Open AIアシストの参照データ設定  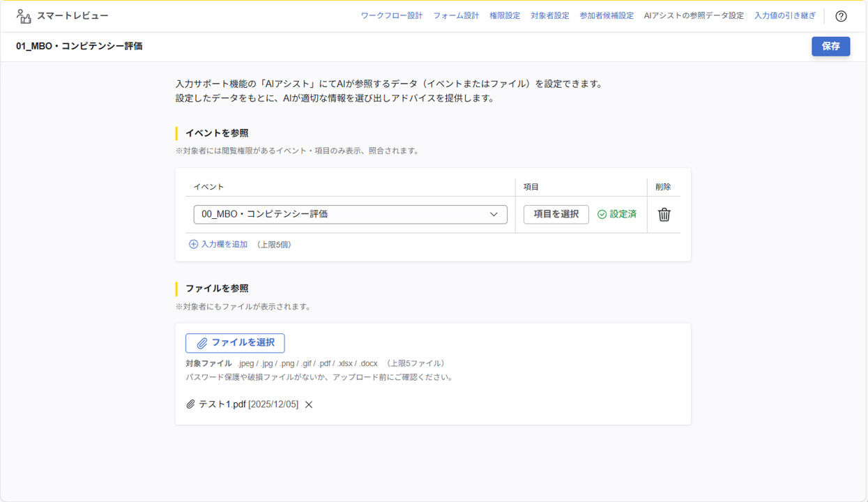(692, 15)
